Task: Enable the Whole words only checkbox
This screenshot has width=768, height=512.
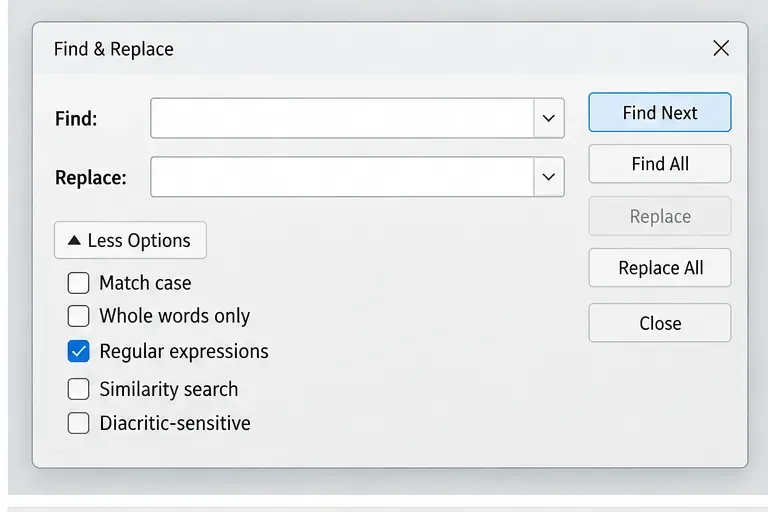Action: (78, 316)
